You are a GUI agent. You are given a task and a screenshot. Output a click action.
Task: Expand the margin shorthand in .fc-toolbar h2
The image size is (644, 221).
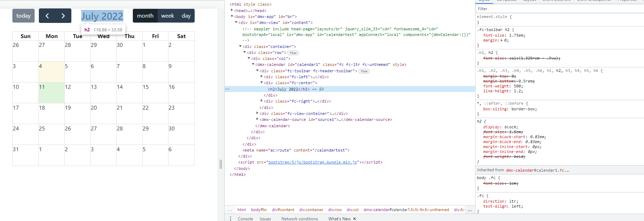coord(502,40)
